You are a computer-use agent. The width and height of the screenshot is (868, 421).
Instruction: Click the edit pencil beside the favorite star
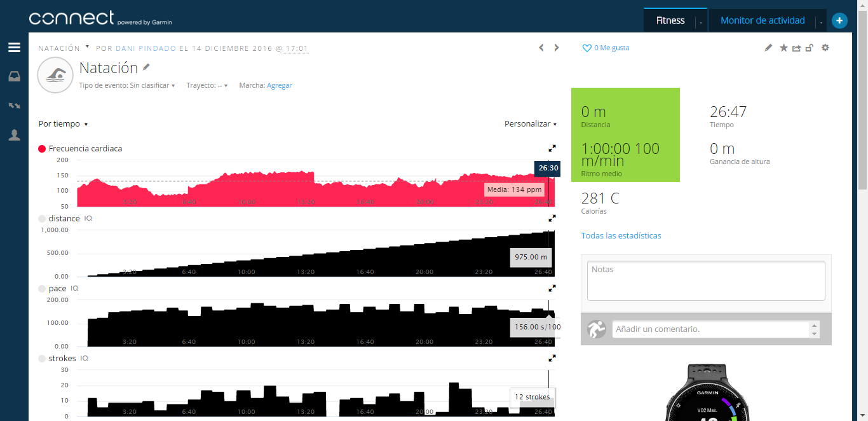[x=768, y=48]
